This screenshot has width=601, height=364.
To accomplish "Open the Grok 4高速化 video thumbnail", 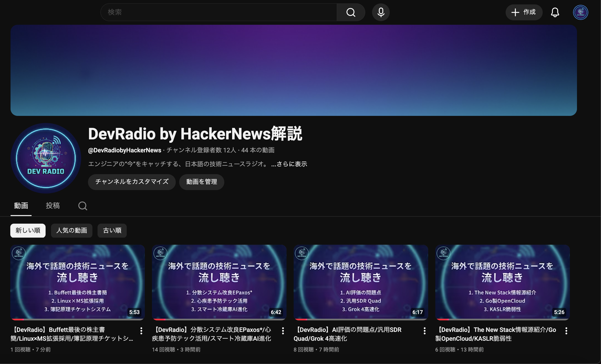I will tap(361, 282).
